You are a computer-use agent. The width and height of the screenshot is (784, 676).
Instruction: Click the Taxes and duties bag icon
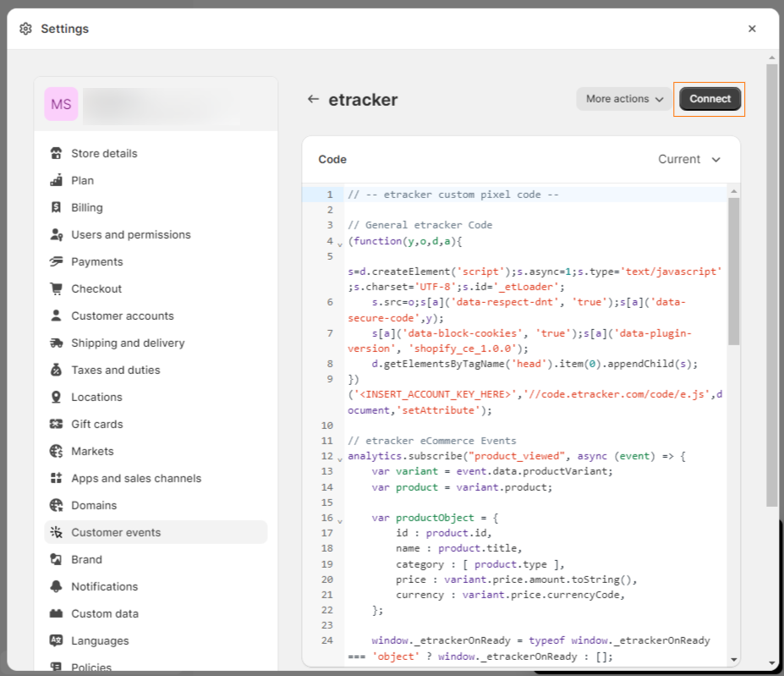pos(56,370)
